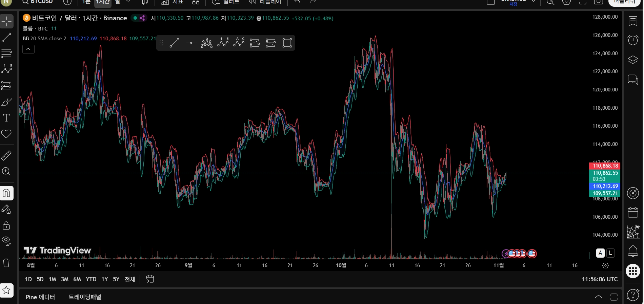
Task: Open the calendar icon in right sidebar
Action: pos(633,213)
